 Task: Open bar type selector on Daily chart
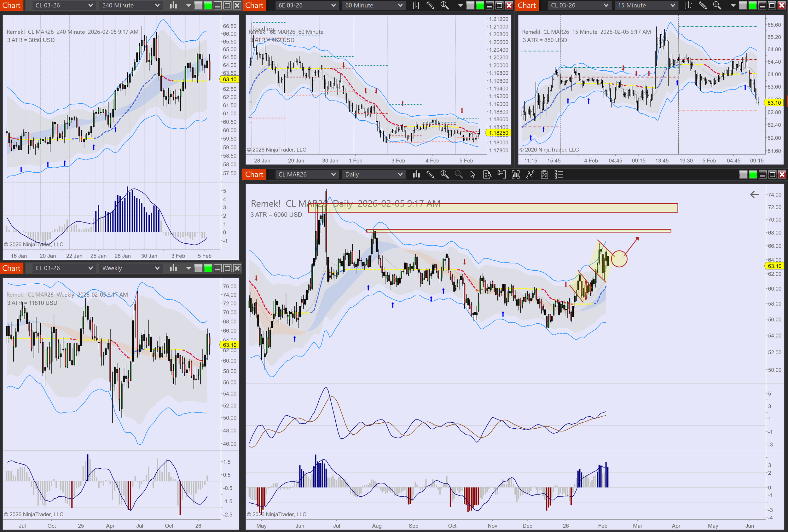pos(416,175)
